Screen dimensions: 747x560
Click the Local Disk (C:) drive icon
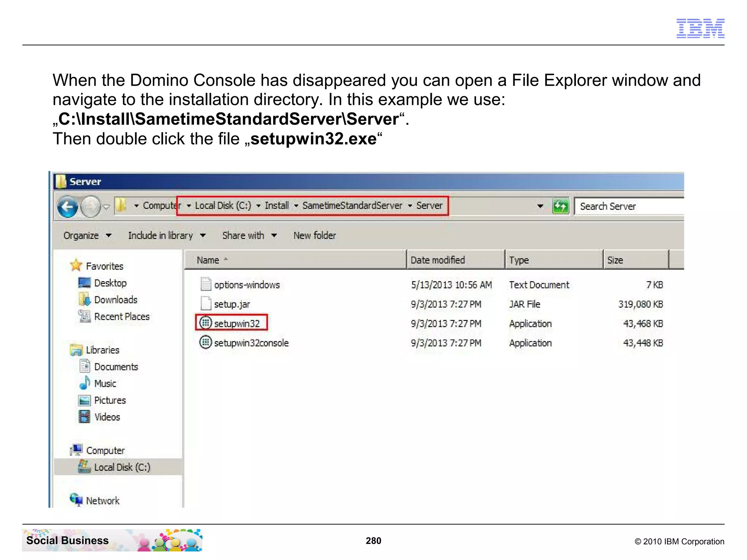click(85, 467)
